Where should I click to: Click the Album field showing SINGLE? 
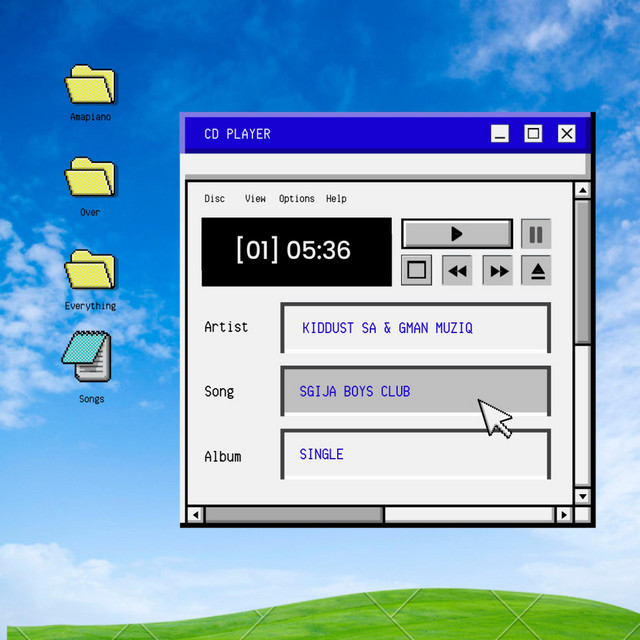415,454
